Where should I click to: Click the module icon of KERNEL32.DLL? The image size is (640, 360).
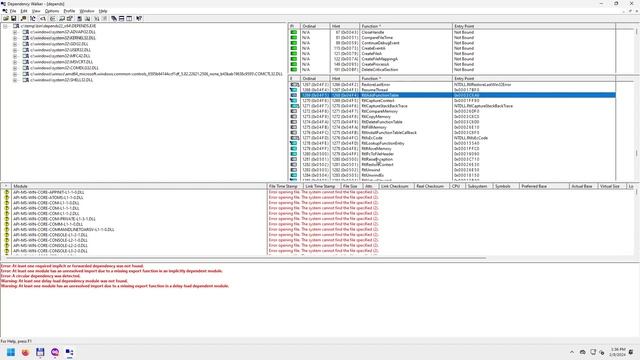(x=26, y=38)
